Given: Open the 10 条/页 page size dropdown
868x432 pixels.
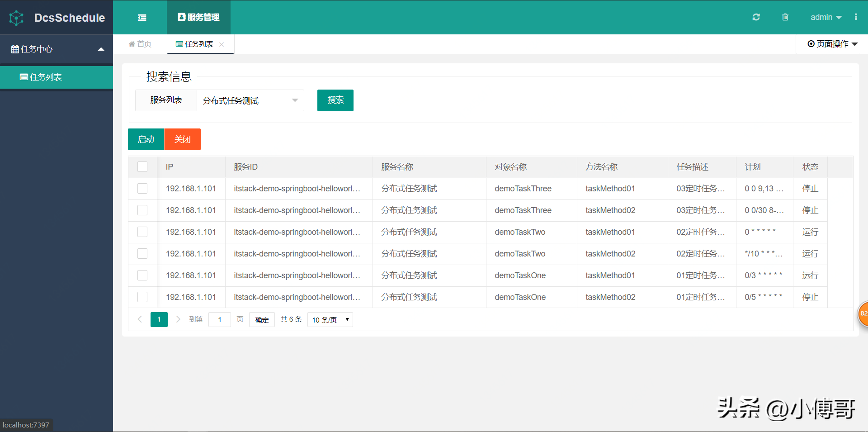Looking at the screenshot, I should [x=330, y=320].
